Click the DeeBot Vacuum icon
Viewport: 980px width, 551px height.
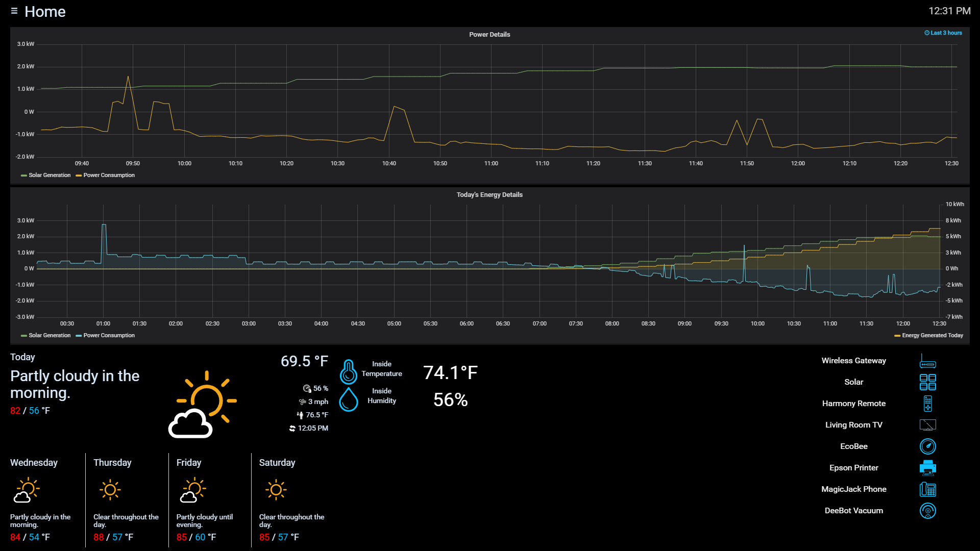[927, 511]
